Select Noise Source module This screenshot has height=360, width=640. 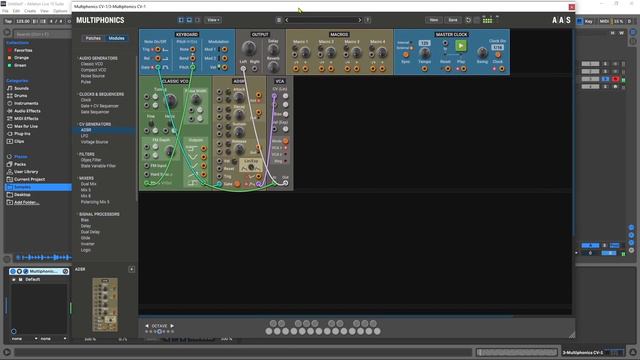(93, 76)
